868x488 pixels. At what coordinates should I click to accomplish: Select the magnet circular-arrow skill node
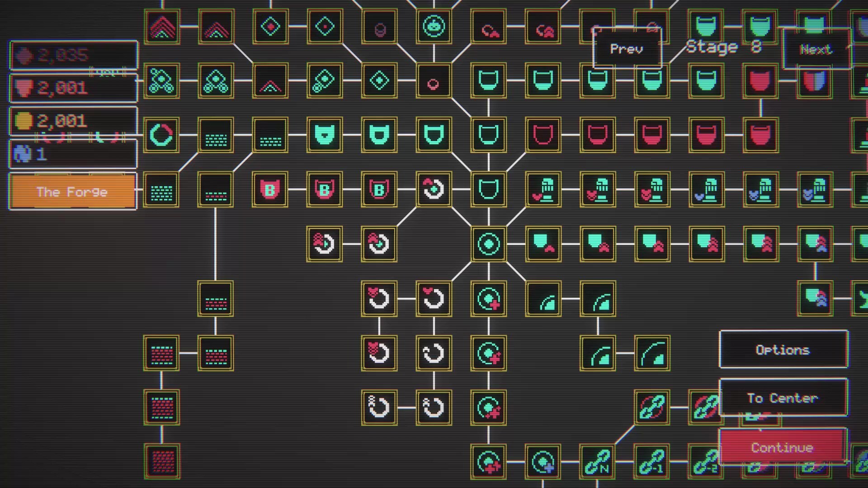pos(379,407)
